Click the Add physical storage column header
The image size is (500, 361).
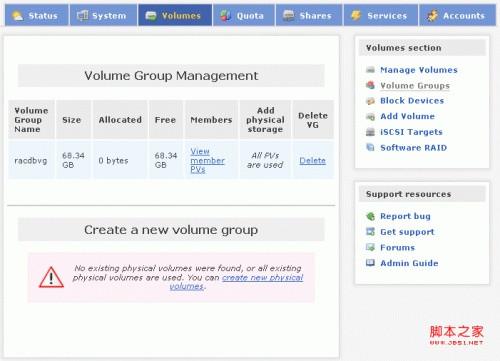(x=265, y=120)
